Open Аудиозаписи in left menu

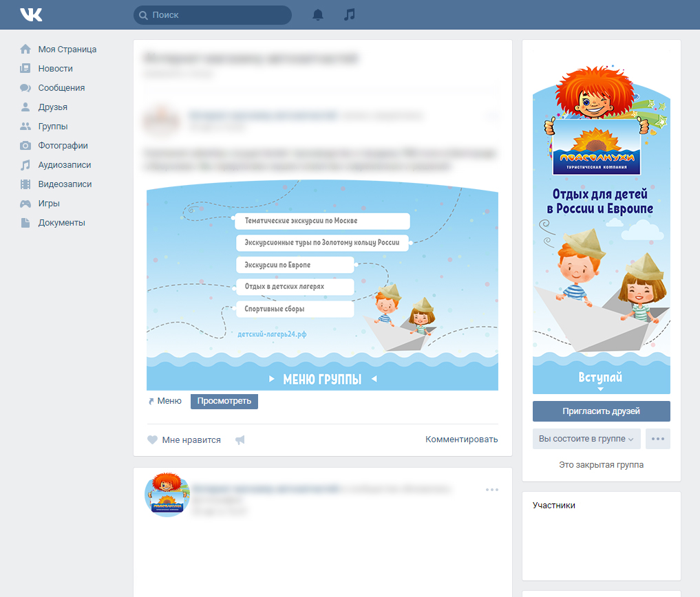click(x=64, y=165)
